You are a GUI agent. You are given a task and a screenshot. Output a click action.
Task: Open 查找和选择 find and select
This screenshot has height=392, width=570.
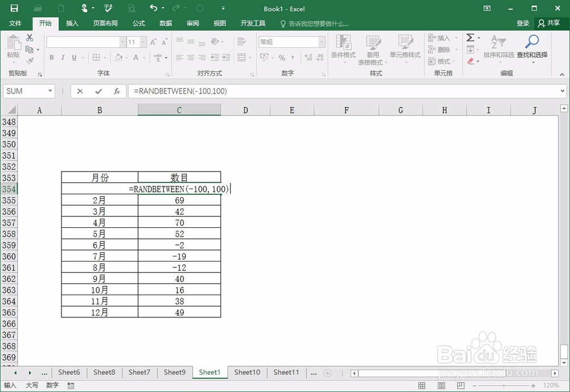[x=532, y=49]
